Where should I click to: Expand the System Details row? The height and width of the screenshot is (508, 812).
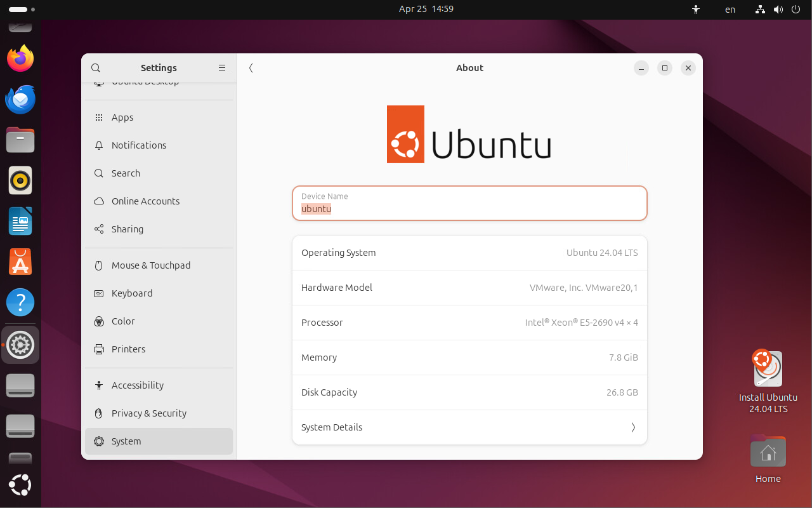pyautogui.click(x=469, y=427)
